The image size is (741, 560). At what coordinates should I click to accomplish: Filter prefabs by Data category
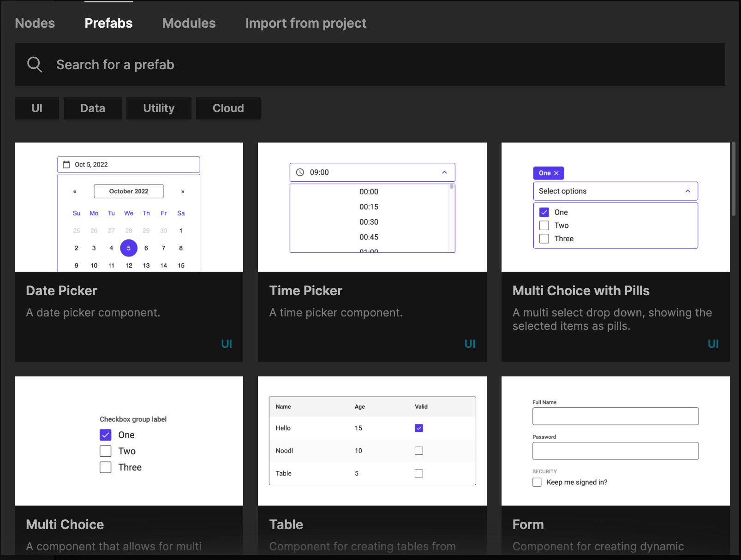[x=93, y=108]
